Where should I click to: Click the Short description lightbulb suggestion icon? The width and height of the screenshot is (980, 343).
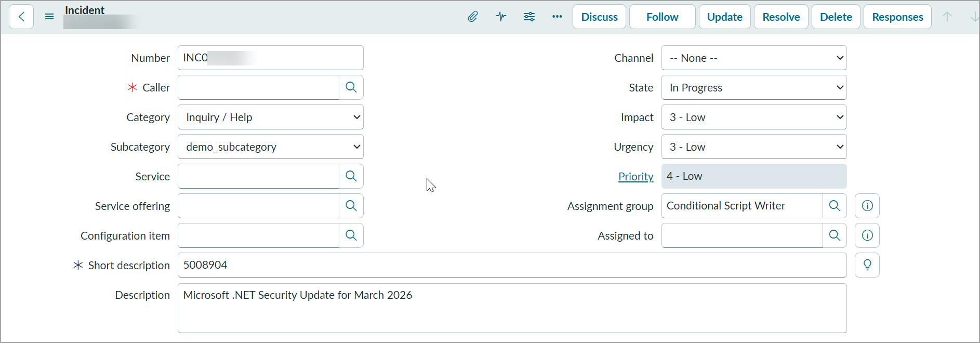pos(867,265)
